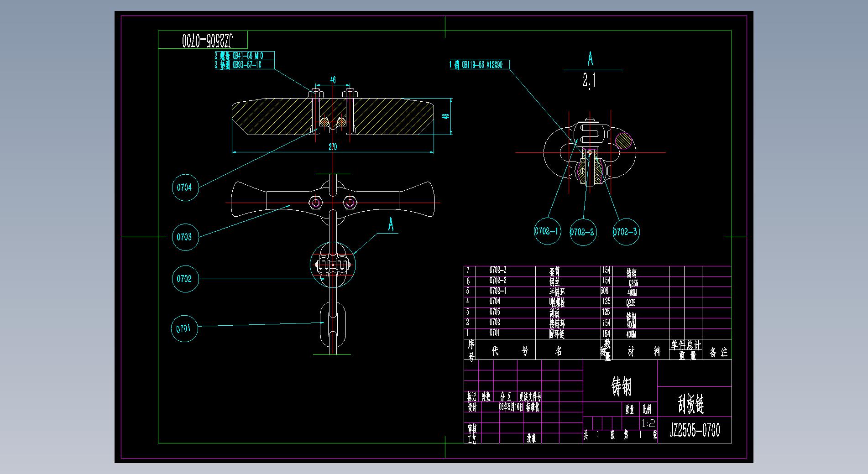The image size is (868, 474).
Task: Click the 设计 label cell
Action: pos(472,407)
